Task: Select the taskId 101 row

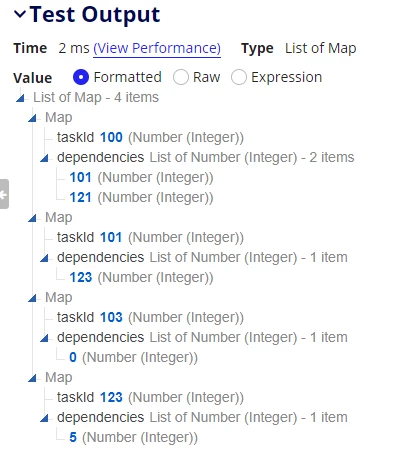Action: point(150,237)
